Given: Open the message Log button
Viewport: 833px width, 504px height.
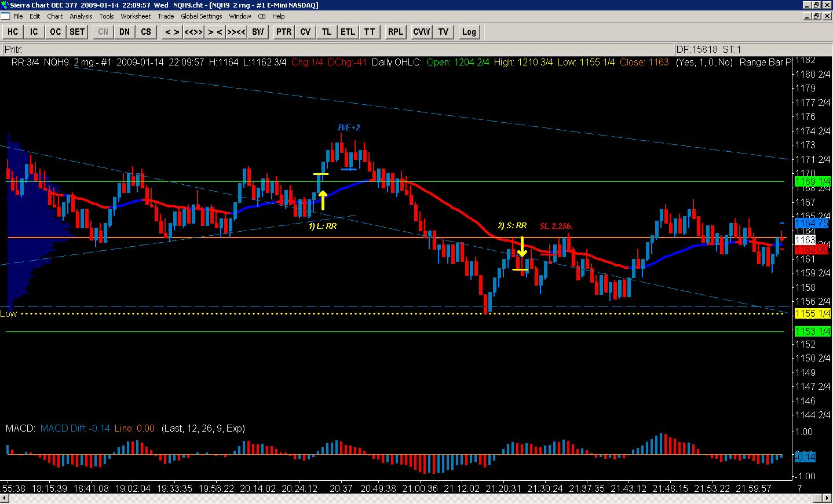Looking at the screenshot, I should pos(469,32).
